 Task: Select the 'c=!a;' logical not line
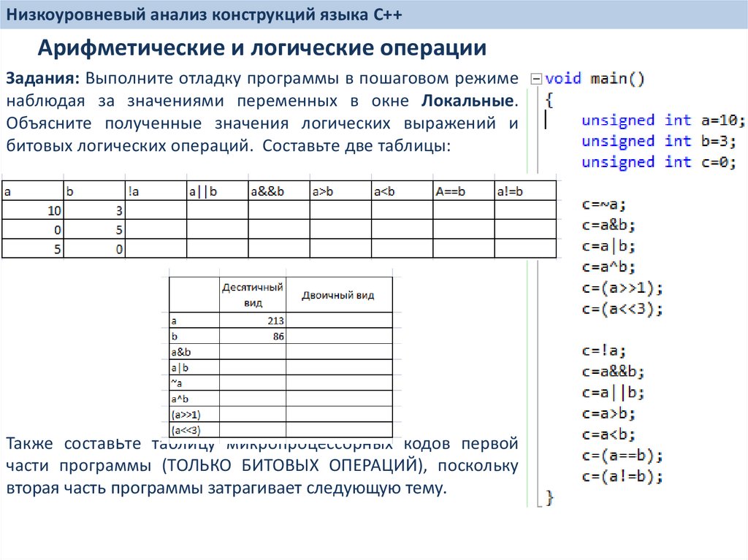(604, 351)
